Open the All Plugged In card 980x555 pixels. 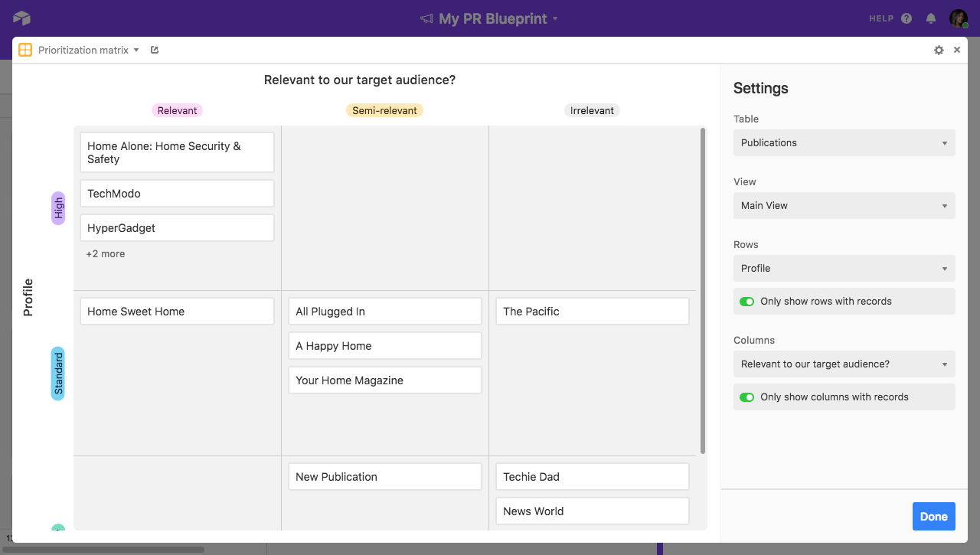click(385, 312)
